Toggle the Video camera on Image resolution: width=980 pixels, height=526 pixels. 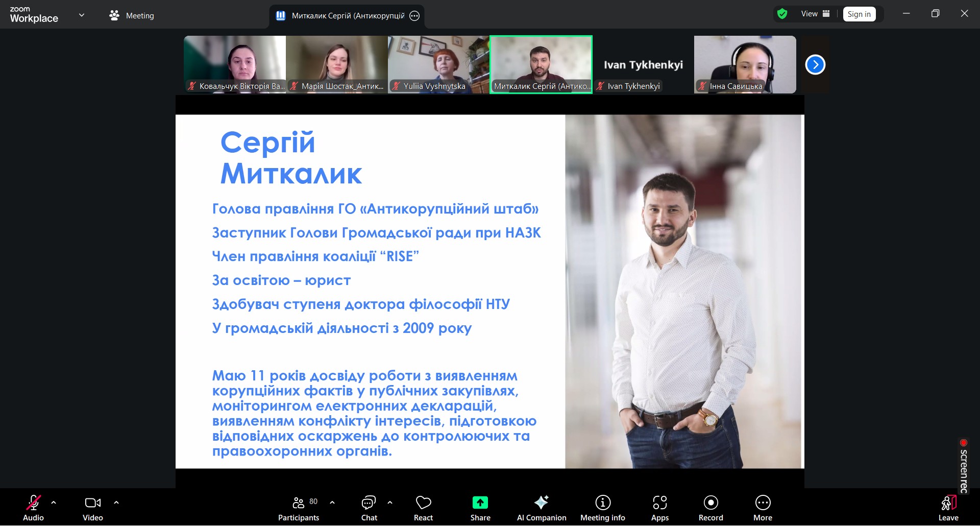(x=93, y=509)
